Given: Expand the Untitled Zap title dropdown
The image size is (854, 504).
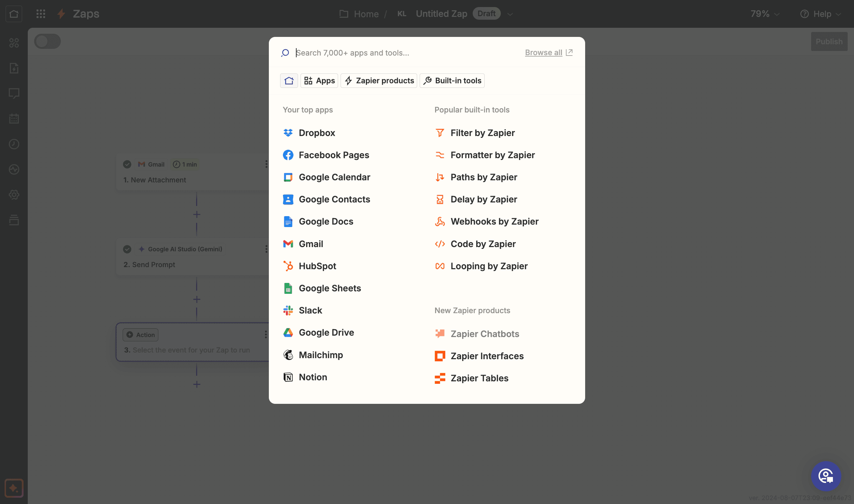Looking at the screenshot, I should (x=510, y=14).
